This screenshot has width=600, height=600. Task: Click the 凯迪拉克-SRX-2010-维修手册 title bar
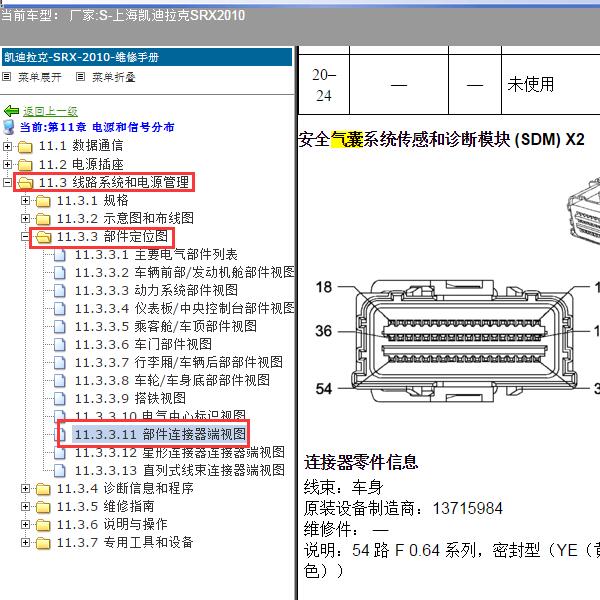click(x=147, y=57)
